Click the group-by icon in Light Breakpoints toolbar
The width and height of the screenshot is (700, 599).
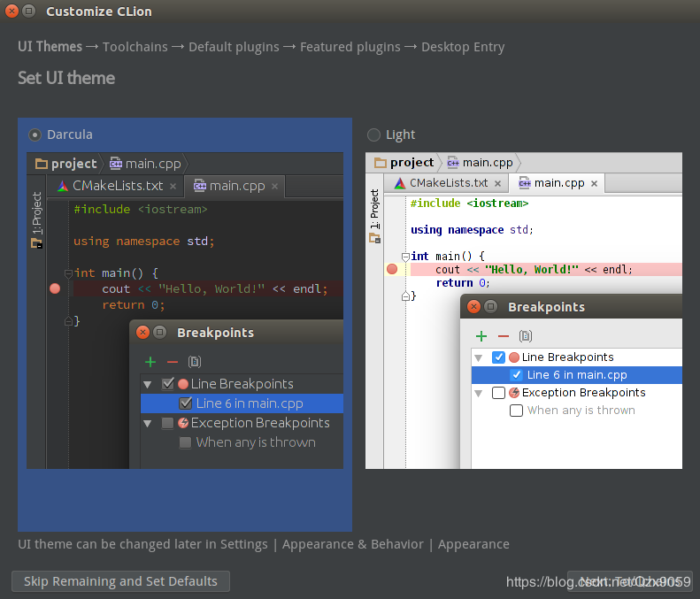[x=526, y=336]
